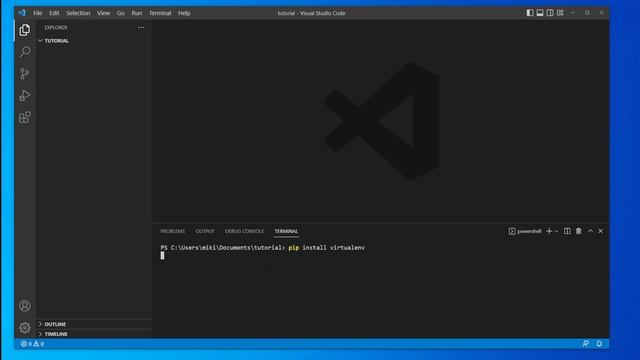Image resolution: width=640 pixels, height=360 pixels.
Task: Open the Go menu
Action: pyautogui.click(x=121, y=13)
